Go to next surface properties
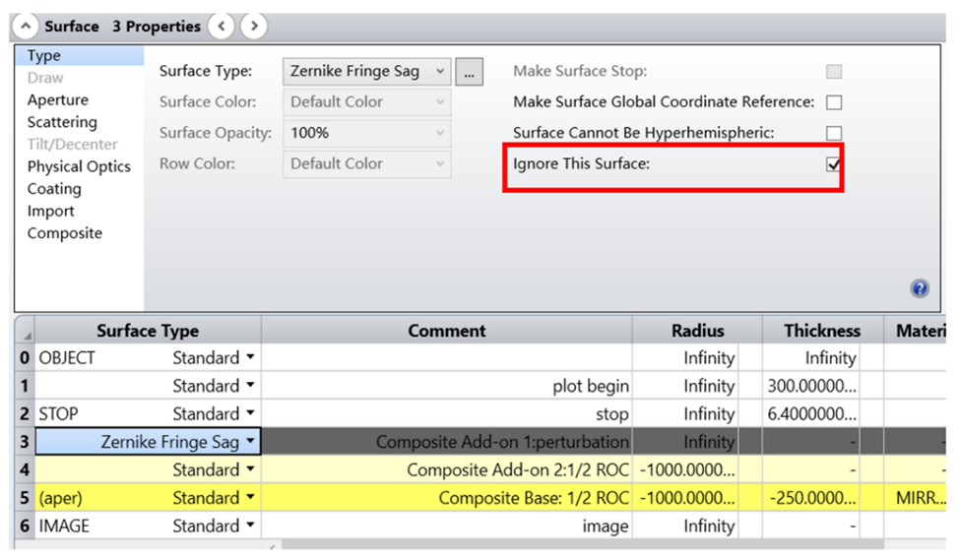Image resolution: width=960 pixels, height=560 pixels. pyautogui.click(x=253, y=27)
